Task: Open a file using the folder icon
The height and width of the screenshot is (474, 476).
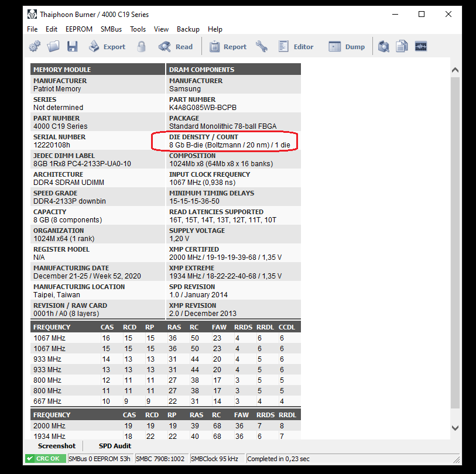Action: [x=53, y=46]
